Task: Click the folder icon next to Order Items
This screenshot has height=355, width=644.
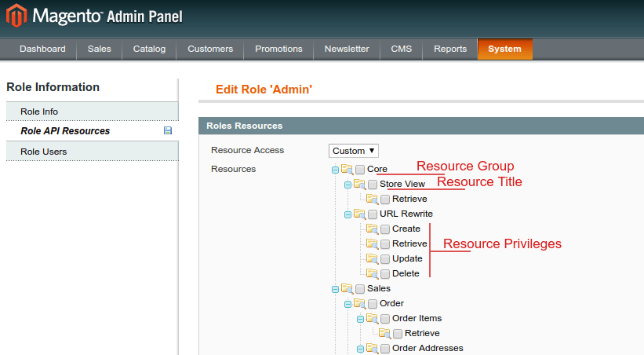Action: 372,318
